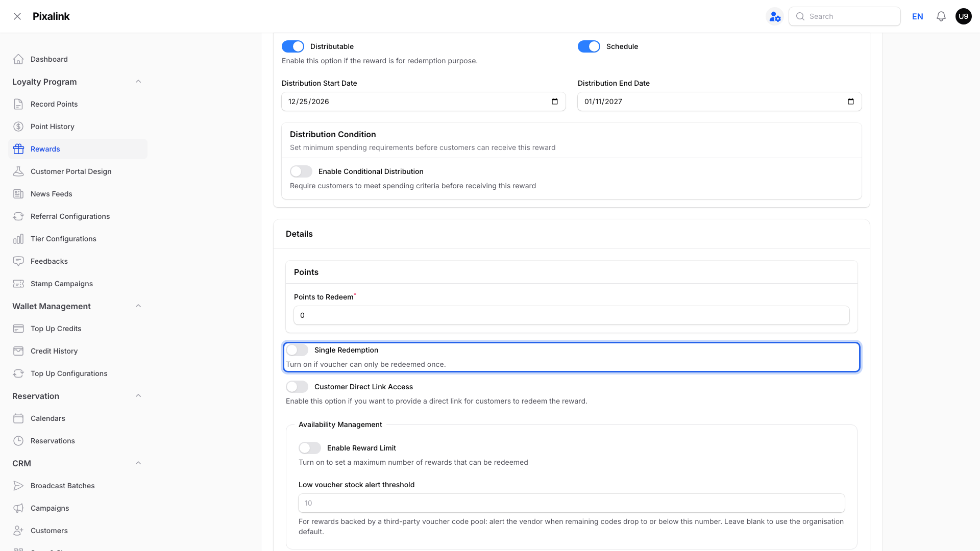This screenshot has height=551, width=980.
Task: Click the Top Up Credits card icon
Action: 18,329
